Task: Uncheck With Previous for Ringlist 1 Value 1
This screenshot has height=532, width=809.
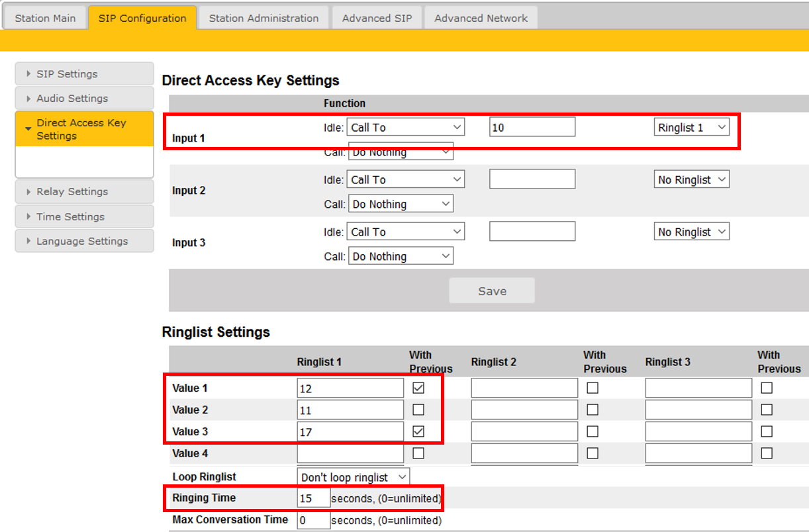Action: pos(418,388)
